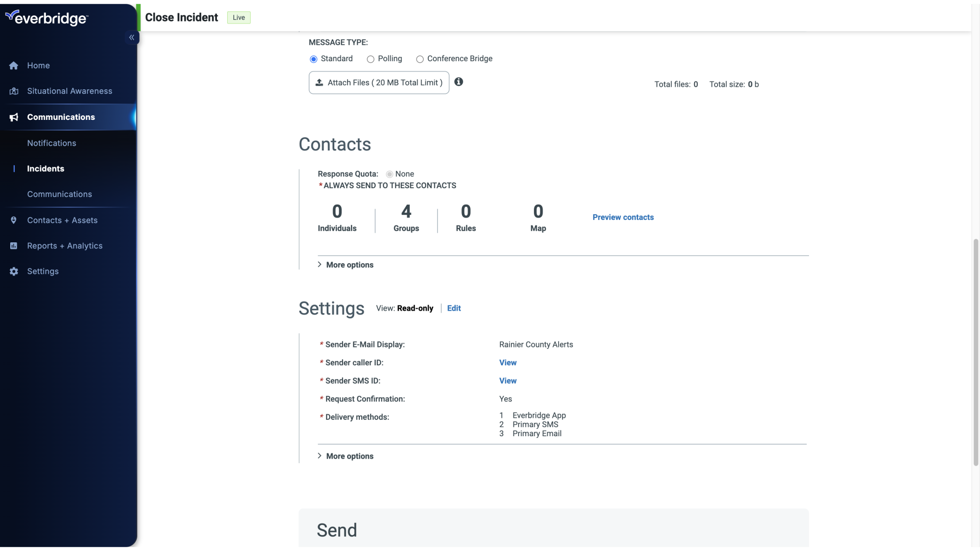
Task: Click the Contacts + Assets pin icon
Action: coord(14,220)
